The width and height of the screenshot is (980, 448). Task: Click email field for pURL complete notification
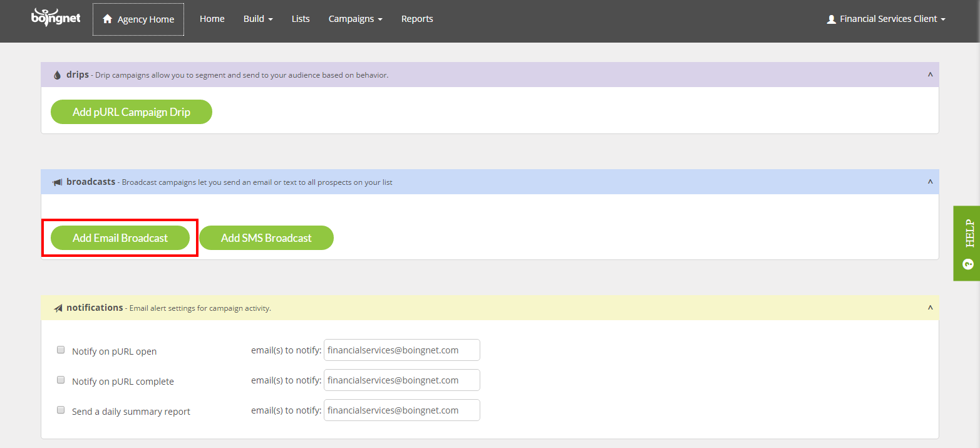(x=402, y=380)
